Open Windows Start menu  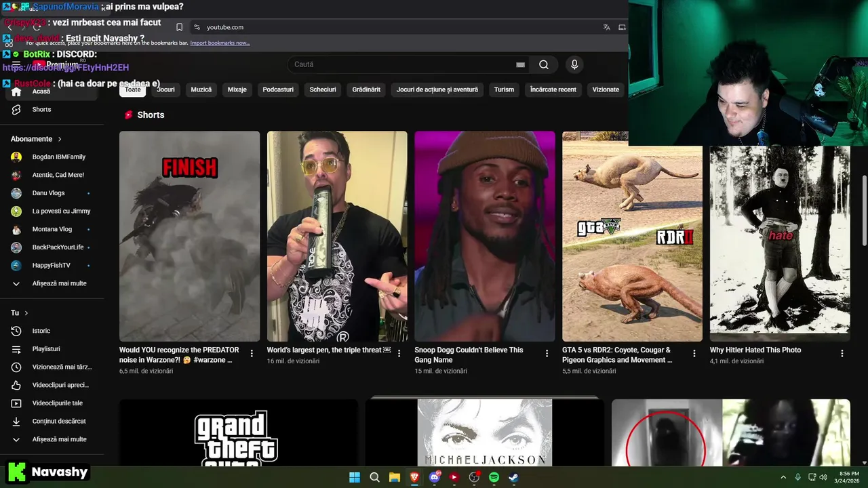click(355, 477)
